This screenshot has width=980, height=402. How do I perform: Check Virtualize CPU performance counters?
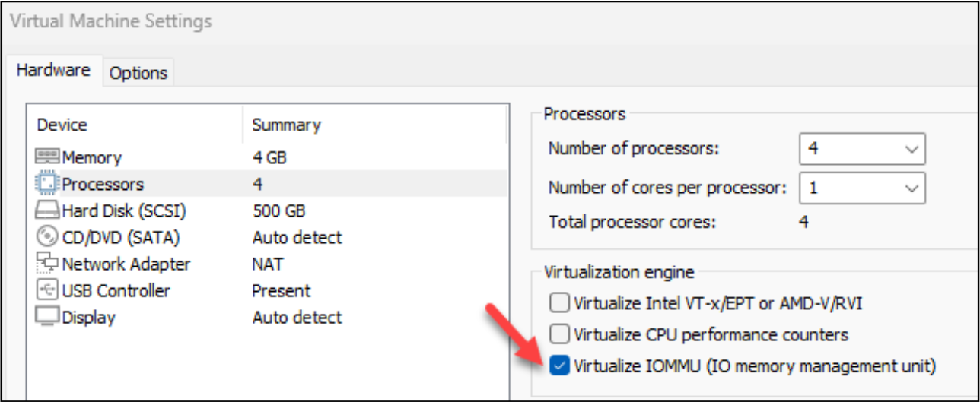pos(559,334)
